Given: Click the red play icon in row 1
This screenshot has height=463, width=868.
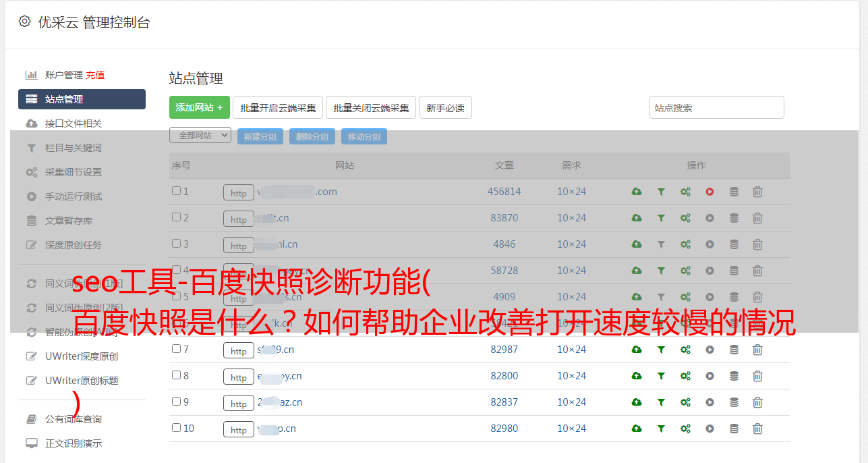Looking at the screenshot, I should 710,192.
